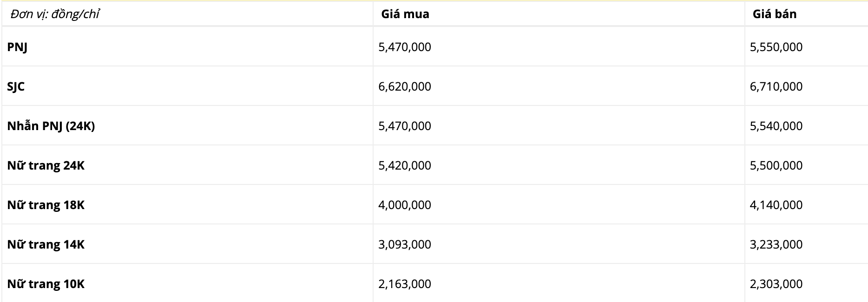Image resolution: width=868 pixels, height=302 pixels.
Task: Click the "Nữ trang 14K" row label
Action: coord(46,244)
